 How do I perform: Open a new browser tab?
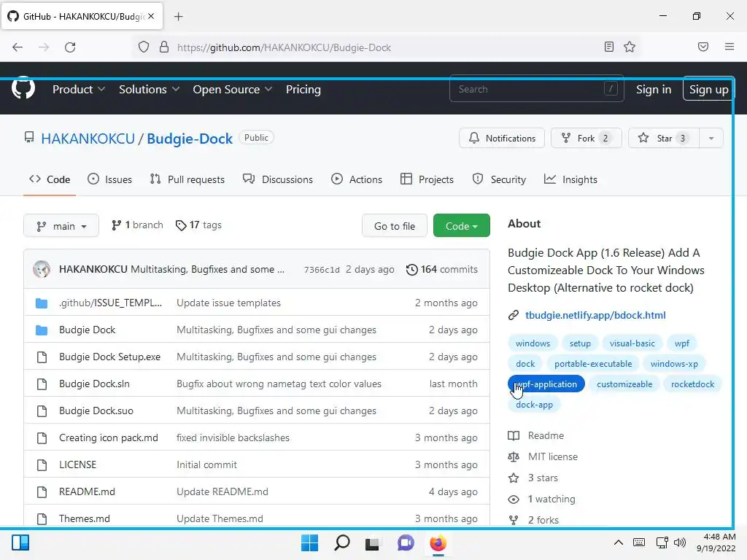pyautogui.click(x=178, y=17)
